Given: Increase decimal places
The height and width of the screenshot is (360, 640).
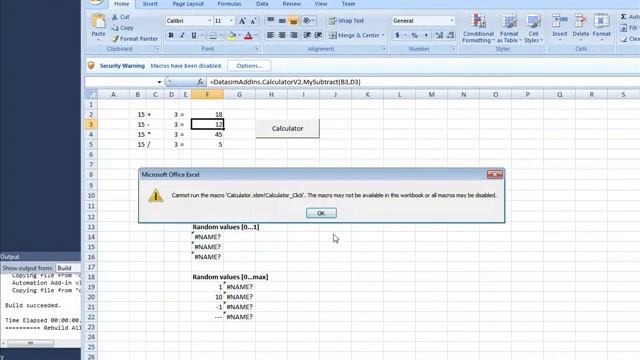Looking at the screenshot, I should (439, 36).
